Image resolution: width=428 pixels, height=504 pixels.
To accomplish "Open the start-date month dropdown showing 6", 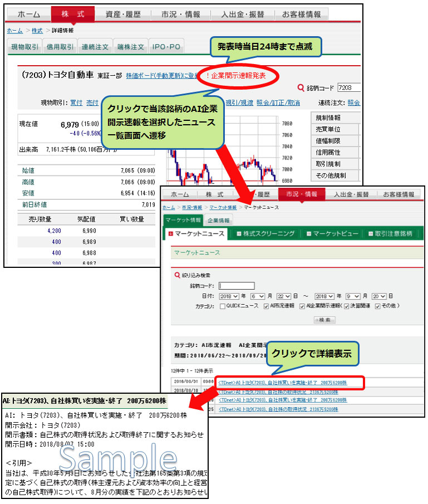I will (x=258, y=296).
